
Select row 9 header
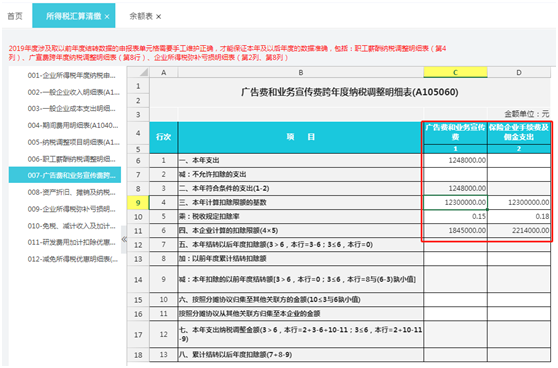click(x=138, y=203)
